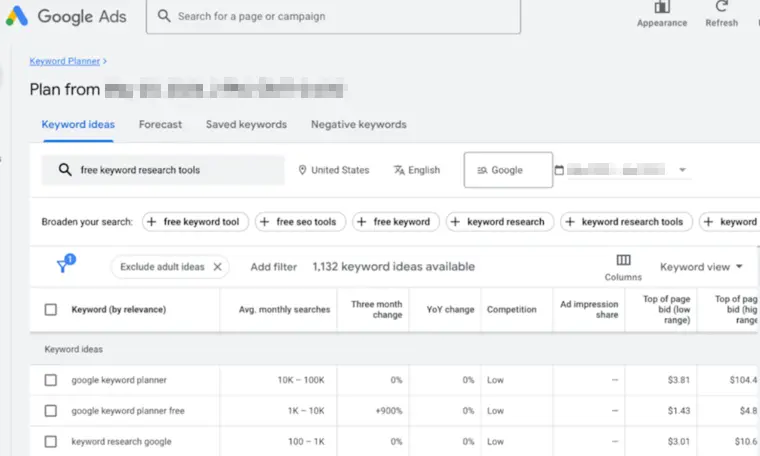Open the Appearance settings icon
The image size is (760, 456).
pyautogui.click(x=662, y=7)
